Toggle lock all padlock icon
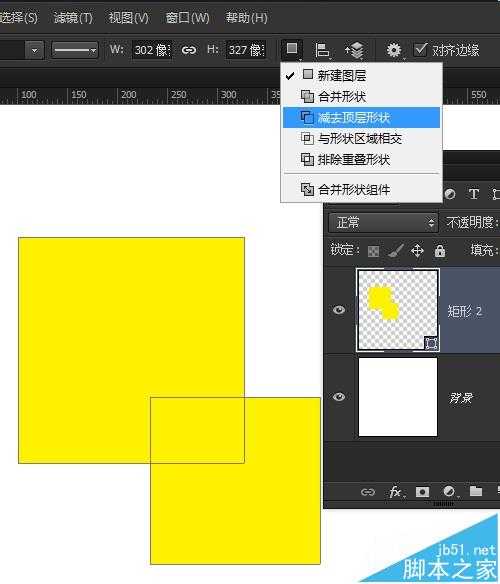The width and height of the screenshot is (500, 584). [440, 251]
